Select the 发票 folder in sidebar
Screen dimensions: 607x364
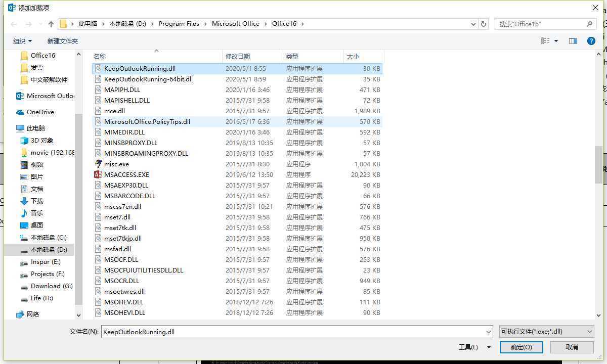tap(32, 67)
